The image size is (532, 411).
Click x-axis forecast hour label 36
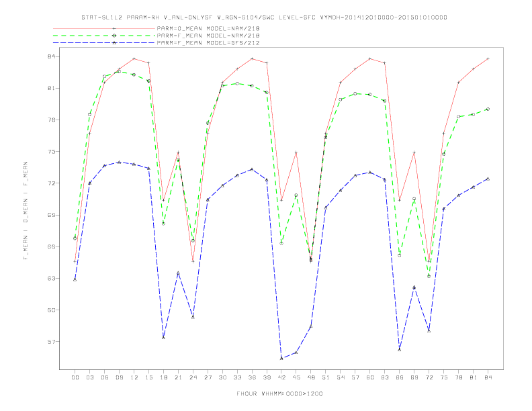click(x=252, y=377)
